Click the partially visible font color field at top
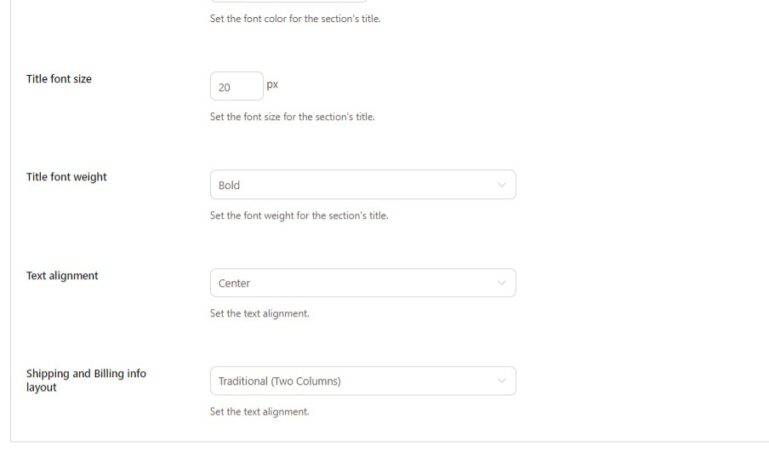Image resolution: width=769 pixels, height=452 pixels. 288,2
